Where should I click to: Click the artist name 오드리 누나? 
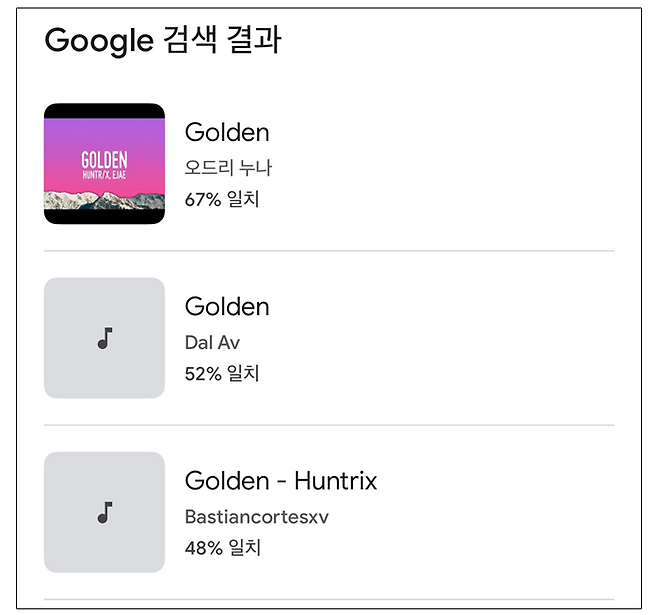point(228,168)
